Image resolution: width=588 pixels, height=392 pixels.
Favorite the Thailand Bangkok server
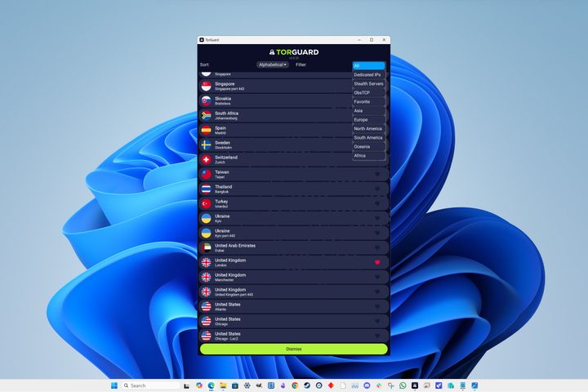tap(377, 189)
